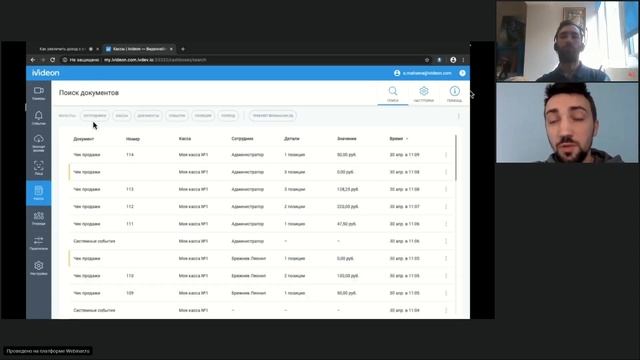Open the filter bar kebab menu
Image resolution: width=640 pixels, height=360 pixels.
(x=458, y=116)
